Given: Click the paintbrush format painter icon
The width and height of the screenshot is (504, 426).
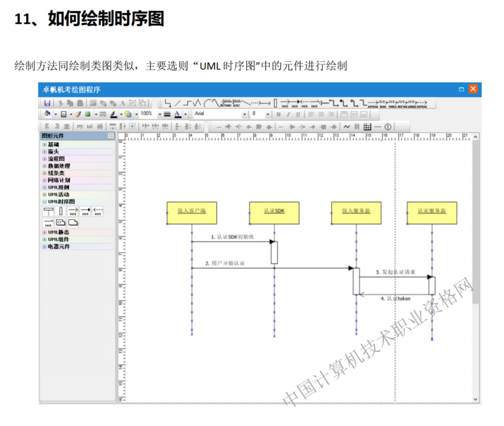Looking at the screenshot, I should (x=78, y=114).
